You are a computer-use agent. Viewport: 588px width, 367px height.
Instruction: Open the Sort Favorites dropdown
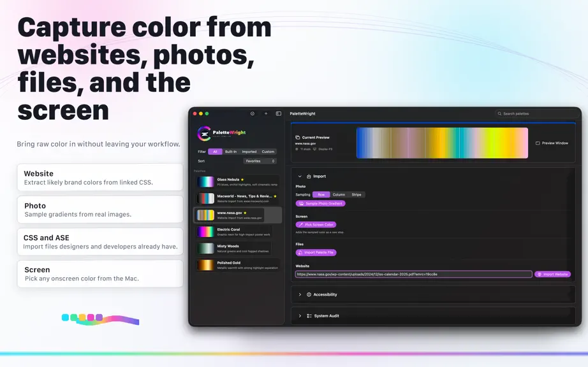260,161
